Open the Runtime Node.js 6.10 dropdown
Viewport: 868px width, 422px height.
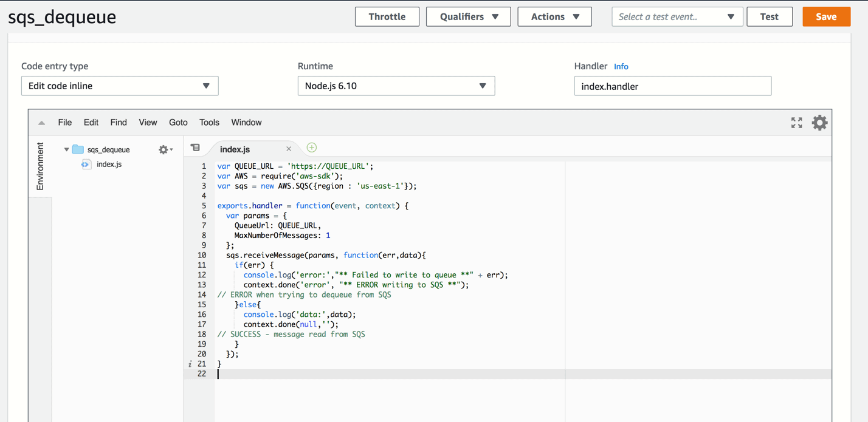coord(396,86)
